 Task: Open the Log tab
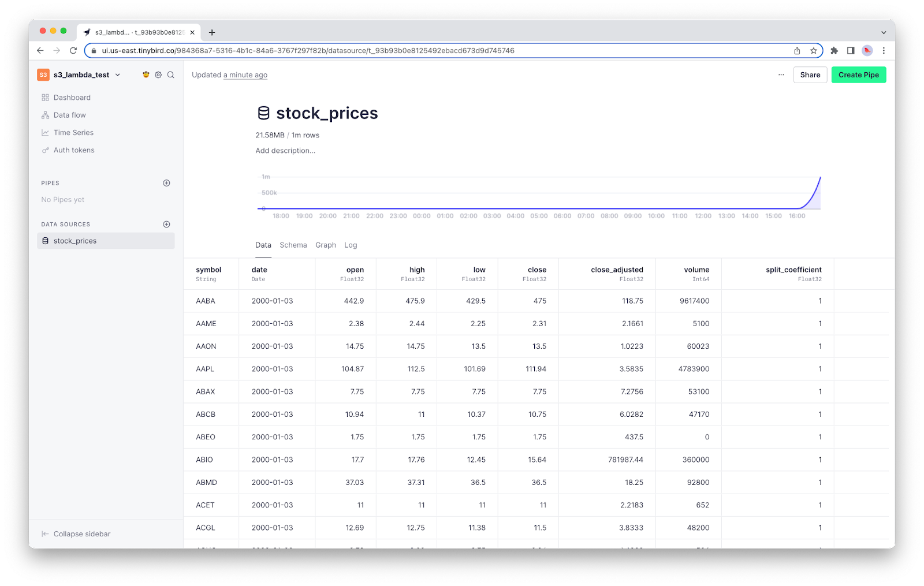351,245
